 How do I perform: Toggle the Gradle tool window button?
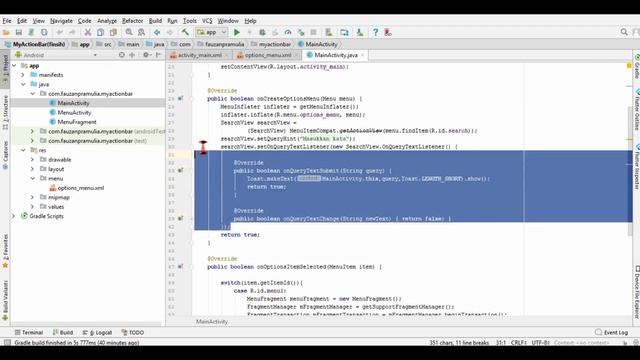pyautogui.click(x=636, y=65)
